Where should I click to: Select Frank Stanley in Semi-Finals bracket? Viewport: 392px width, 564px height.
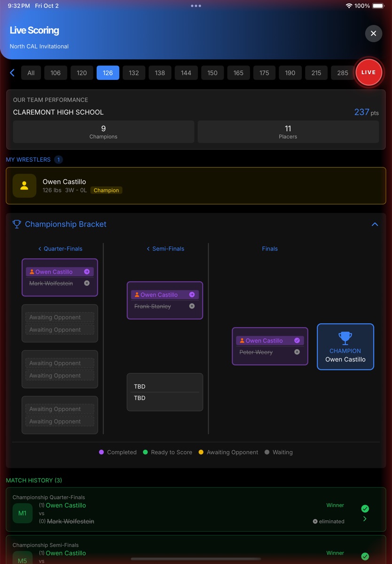[153, 306]
